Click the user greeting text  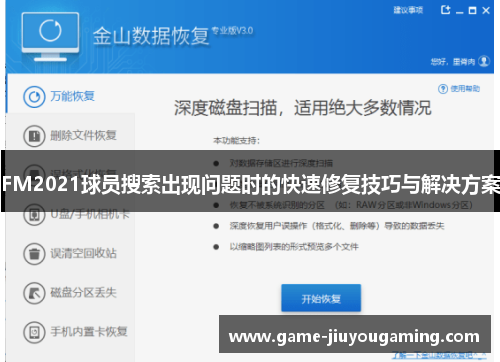point(453,62)
